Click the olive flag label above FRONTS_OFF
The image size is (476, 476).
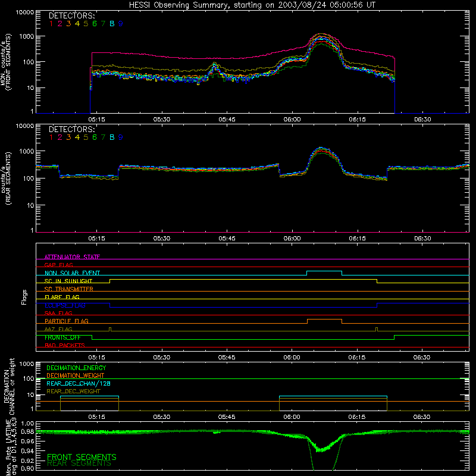coord(58,329)
